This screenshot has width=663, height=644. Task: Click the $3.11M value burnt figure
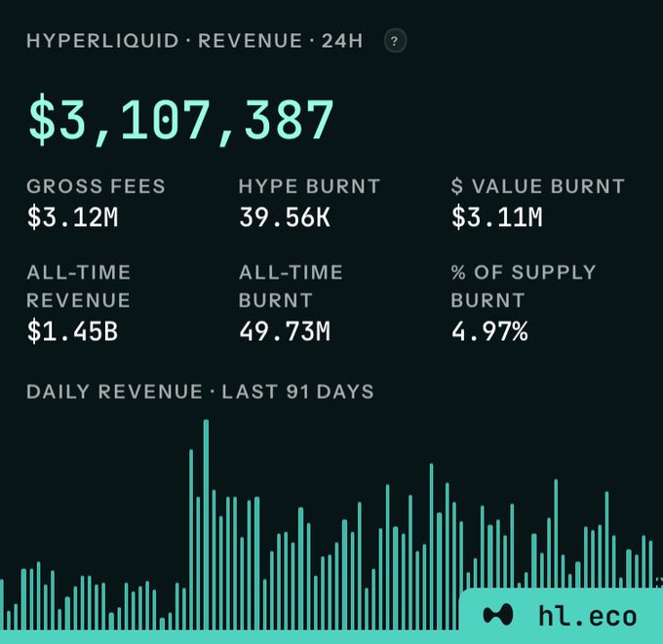tap(497, 217)
